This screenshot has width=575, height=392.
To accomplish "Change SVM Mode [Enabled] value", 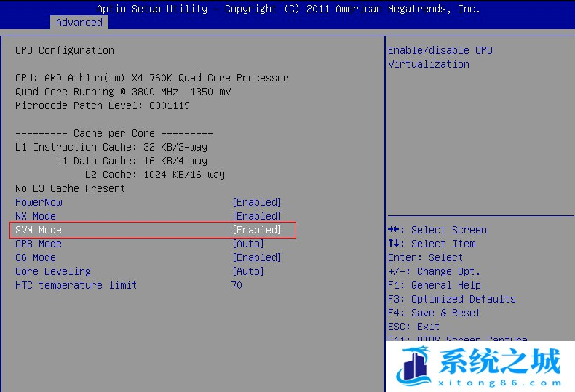I will pyautogui.click(x=257, y=230).
